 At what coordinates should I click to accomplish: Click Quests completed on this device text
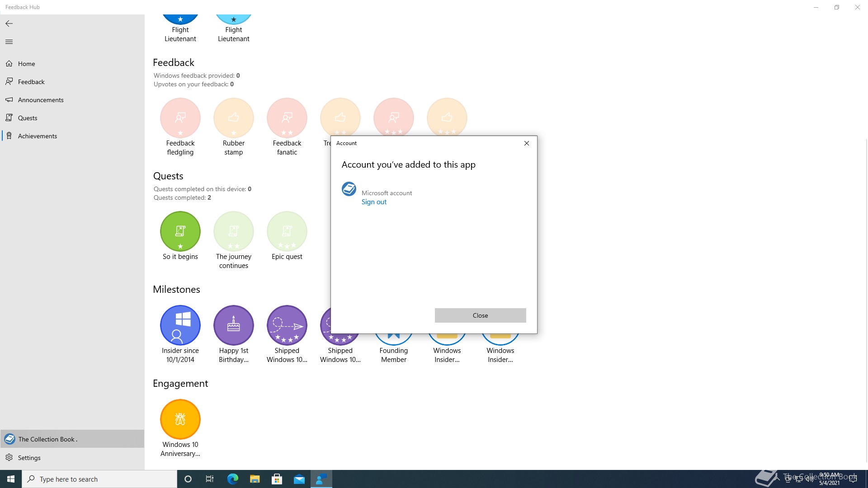tap(202, 189)
